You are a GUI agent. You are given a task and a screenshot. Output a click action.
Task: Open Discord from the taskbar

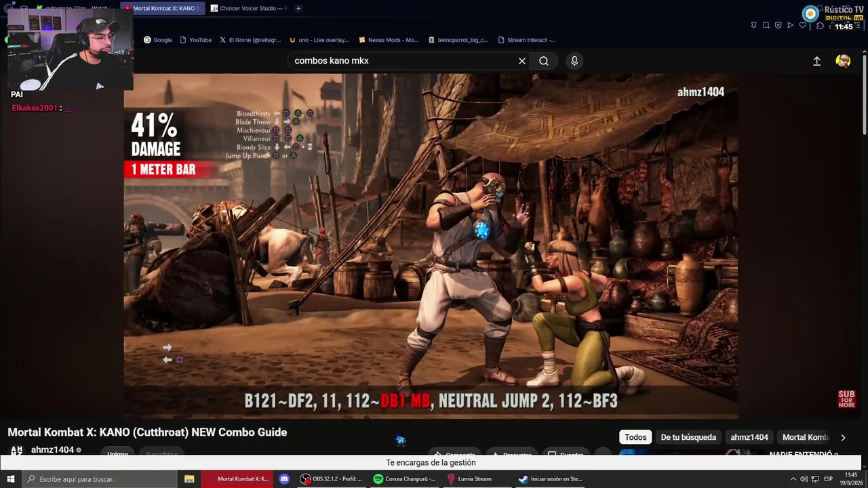click(284, 479)
